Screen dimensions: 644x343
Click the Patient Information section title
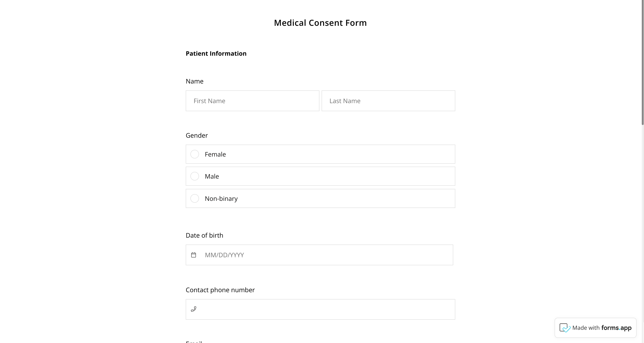(x=216, y=54)
